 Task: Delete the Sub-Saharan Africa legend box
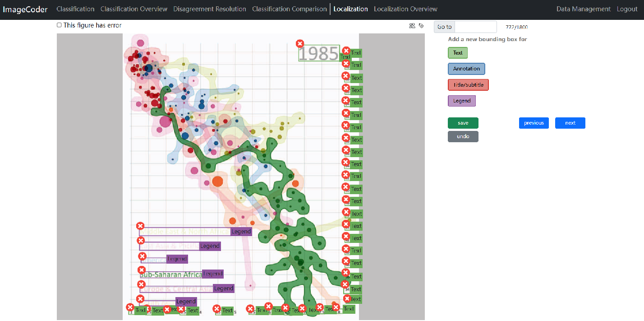[x=141, y=270]
